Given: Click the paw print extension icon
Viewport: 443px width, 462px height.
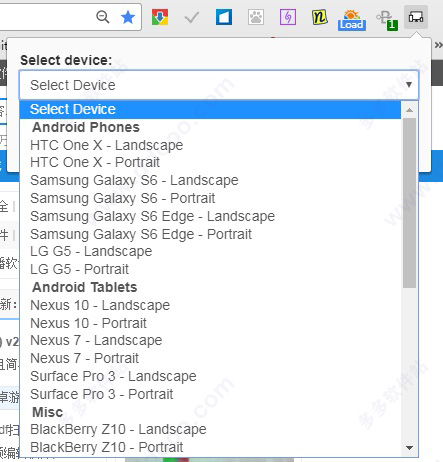Looking at the screenshot, I should coord(256,17).
